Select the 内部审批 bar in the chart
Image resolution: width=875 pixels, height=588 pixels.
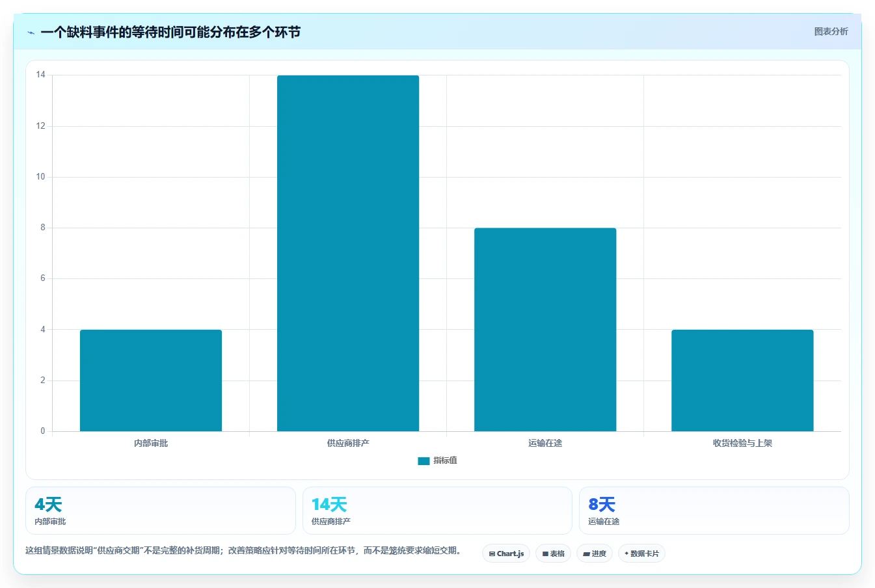(151, 381)
